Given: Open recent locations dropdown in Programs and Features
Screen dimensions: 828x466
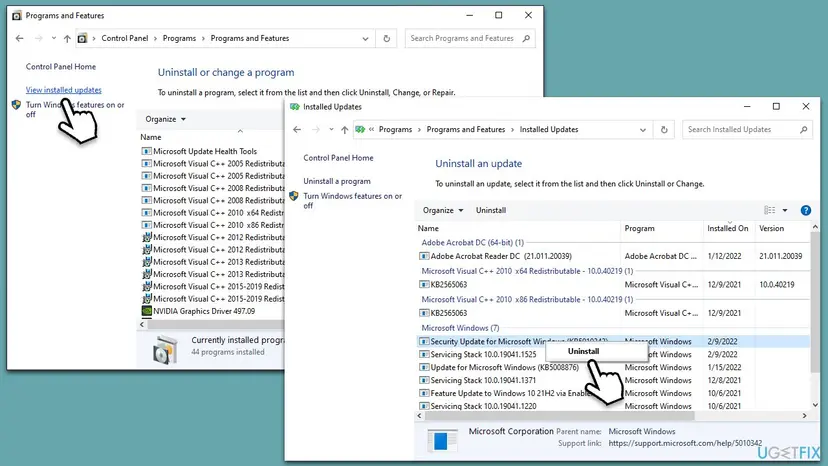Looking at the screenshot, I should click(53, 38).
